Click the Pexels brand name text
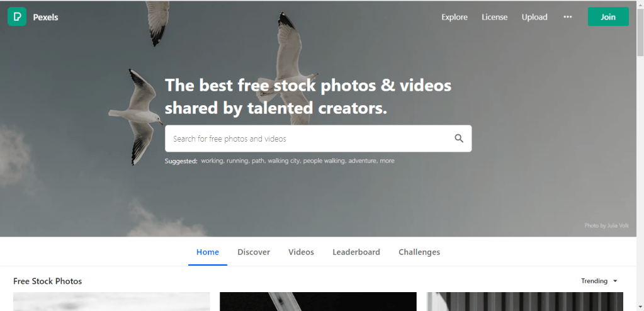Screen dimensions: 644x311 click(46, 17)
